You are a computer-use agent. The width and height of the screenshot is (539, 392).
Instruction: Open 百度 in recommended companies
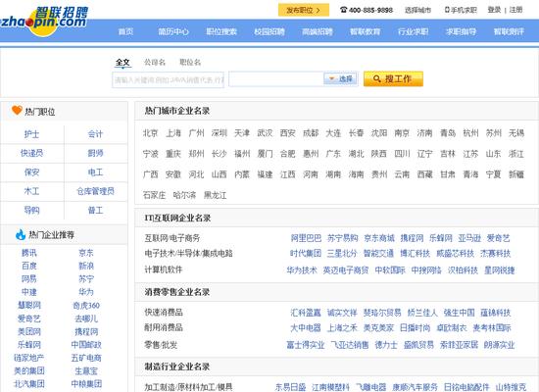click(x=29, y=266)
